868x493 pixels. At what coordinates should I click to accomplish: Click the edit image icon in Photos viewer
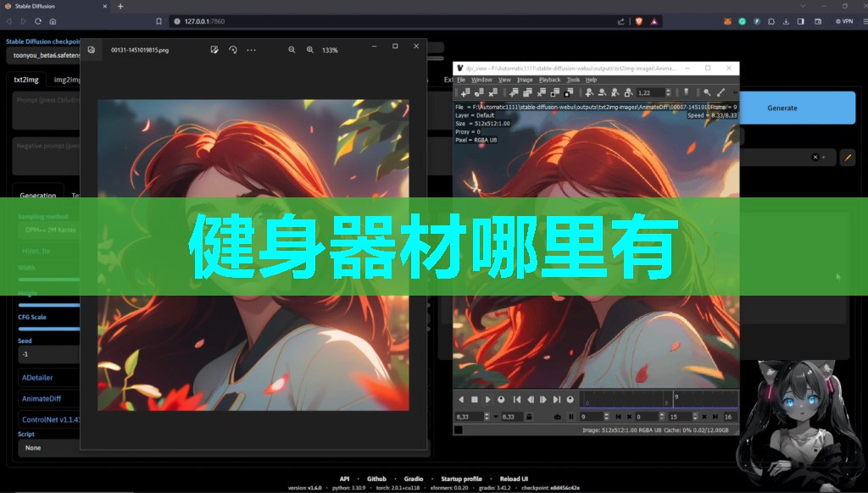point(214,50)
